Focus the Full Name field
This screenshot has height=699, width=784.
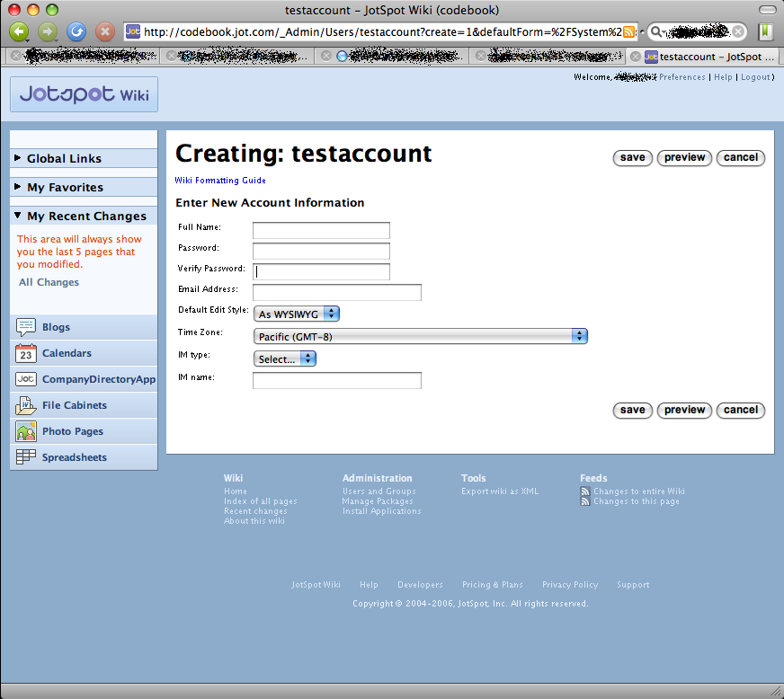click(321, 230)
